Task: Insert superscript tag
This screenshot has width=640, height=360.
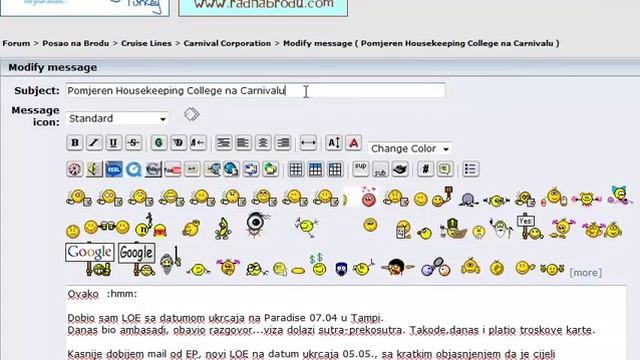Action: coord(360,169)
